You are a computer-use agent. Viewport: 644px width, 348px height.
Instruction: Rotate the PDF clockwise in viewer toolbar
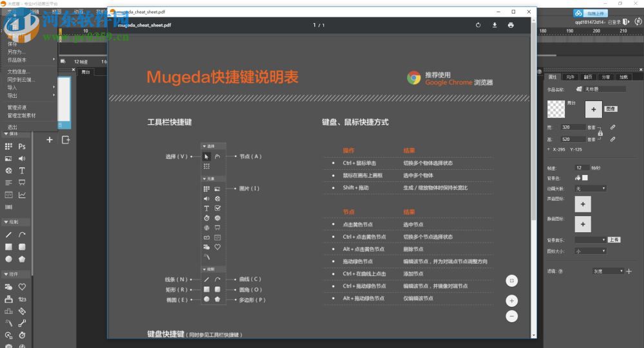(478, 25)
